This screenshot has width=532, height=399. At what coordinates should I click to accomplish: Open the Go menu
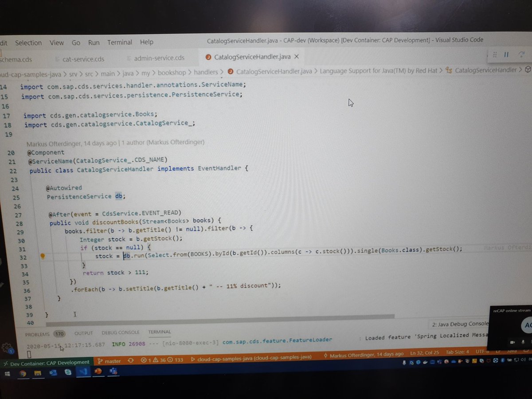(x=76, y=43)
